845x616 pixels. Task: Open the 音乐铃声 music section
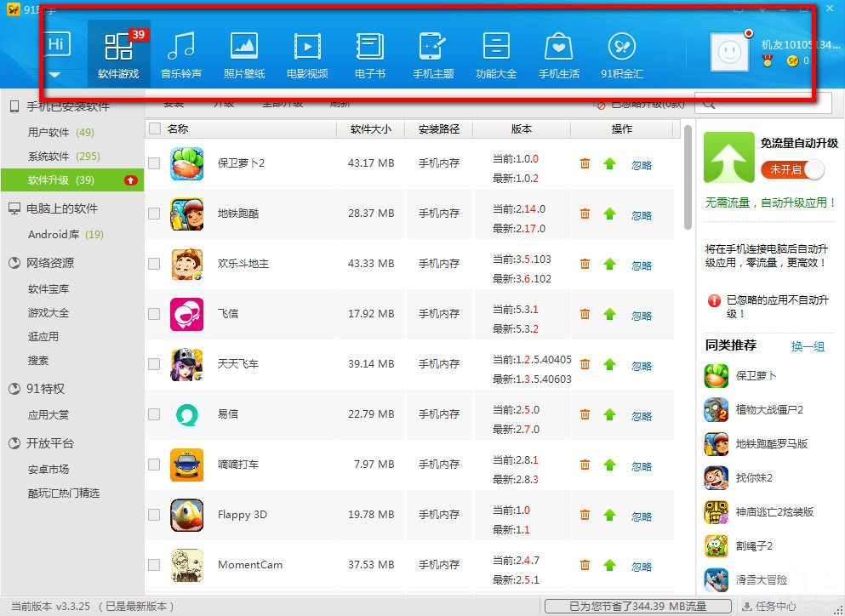(181, 54)
